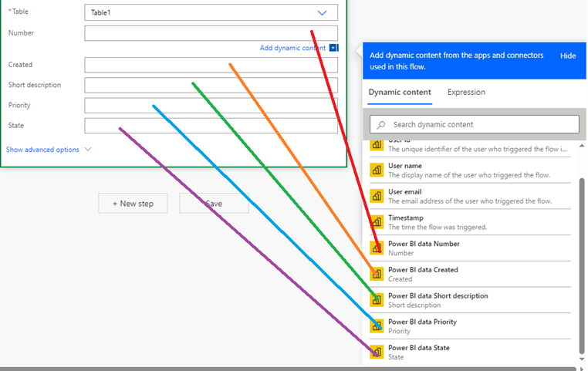Click the icon next to Power BI data Number
Screen dimensions: 588x371
click(377, 248)
